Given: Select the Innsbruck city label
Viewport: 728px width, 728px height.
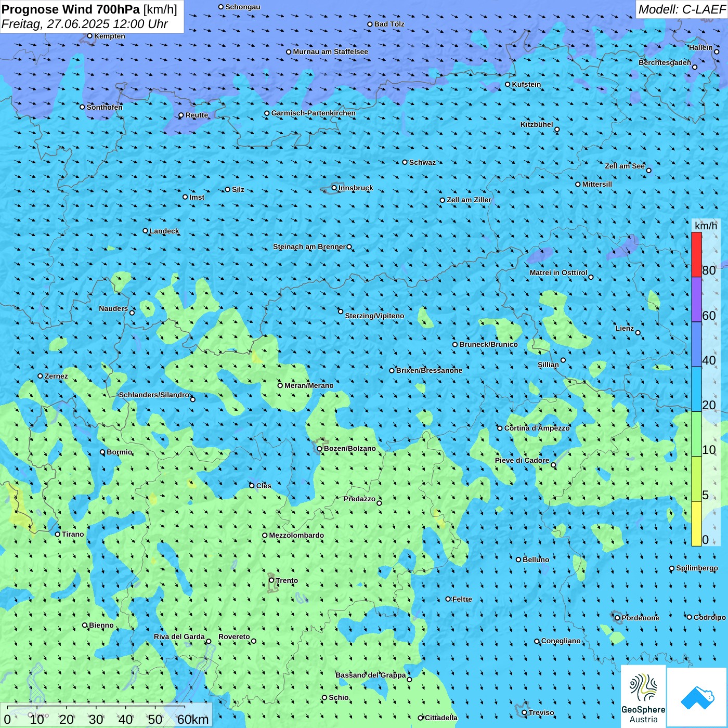Looking at the screenshot, I should pyautogui.click(x=356, y=188).
